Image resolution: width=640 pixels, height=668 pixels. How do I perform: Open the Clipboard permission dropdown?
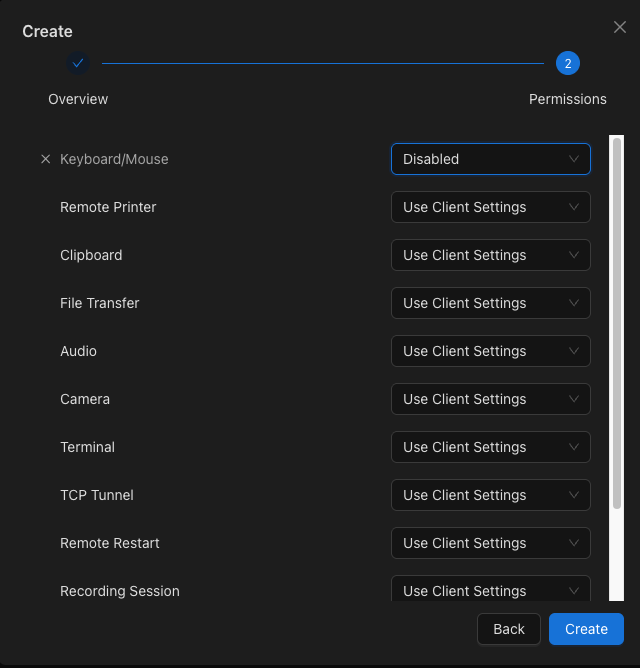pyautogui.click(x=491, y=255)
